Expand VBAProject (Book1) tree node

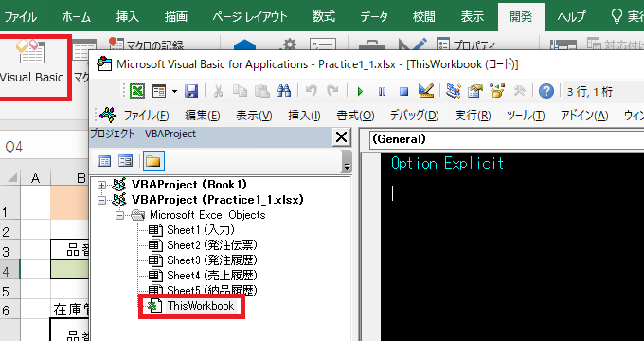(101, 185)
